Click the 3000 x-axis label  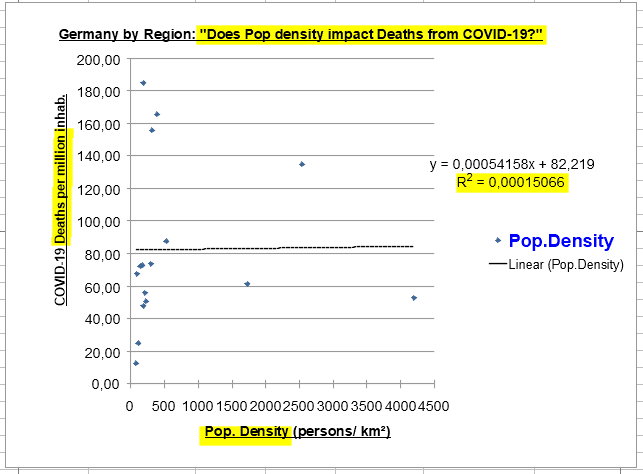pyautogui.click(x=332, y=406)
